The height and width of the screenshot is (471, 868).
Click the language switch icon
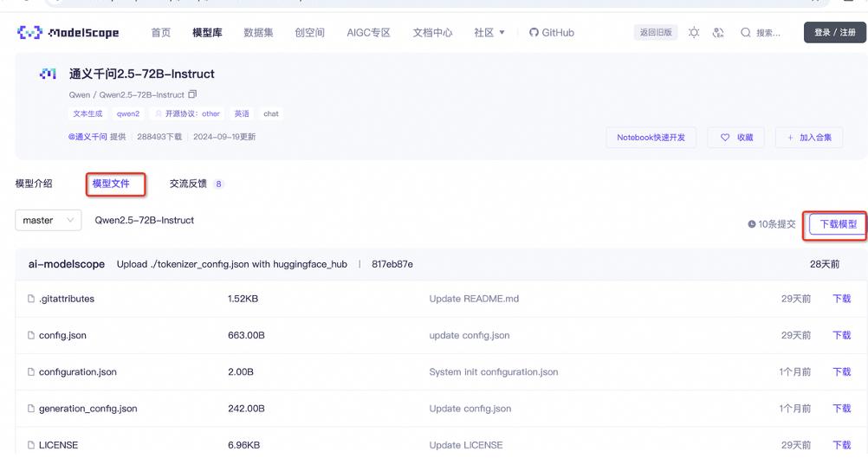[718, 33]
